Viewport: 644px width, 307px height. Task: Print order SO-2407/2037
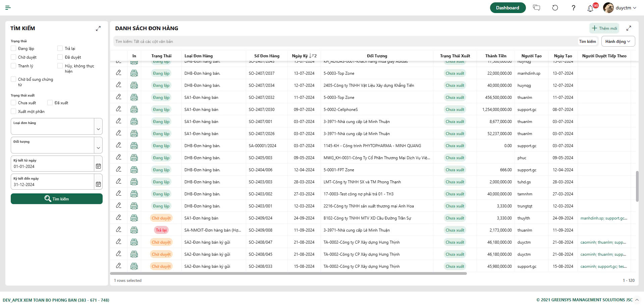point(134,73)
